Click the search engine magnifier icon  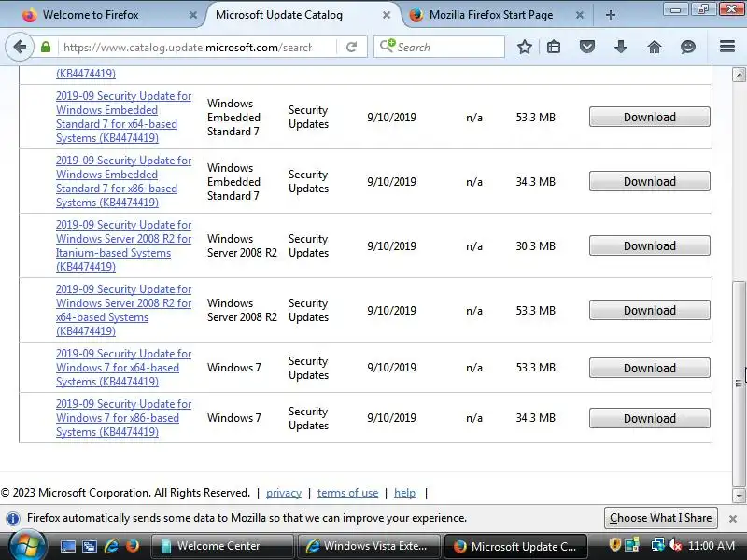point(388,46)
